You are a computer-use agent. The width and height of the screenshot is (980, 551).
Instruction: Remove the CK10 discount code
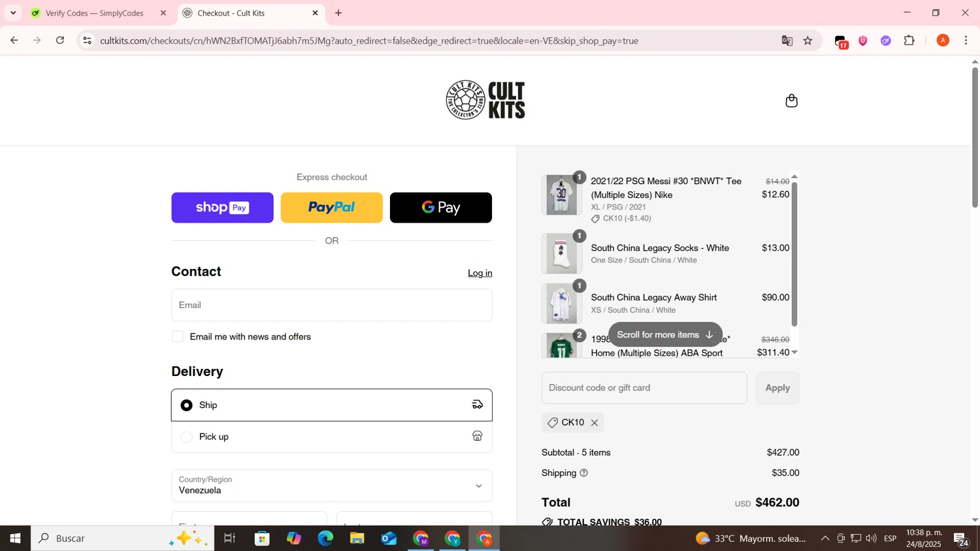tap(595, 423)
